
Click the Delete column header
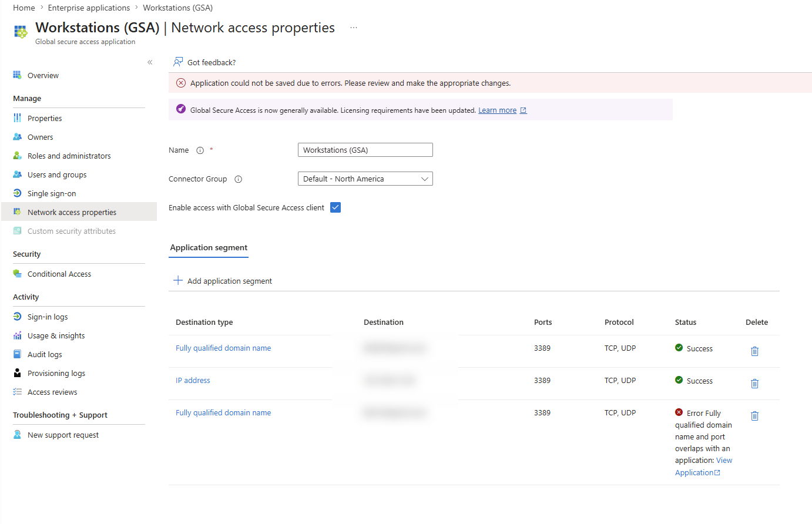[757, 323]
